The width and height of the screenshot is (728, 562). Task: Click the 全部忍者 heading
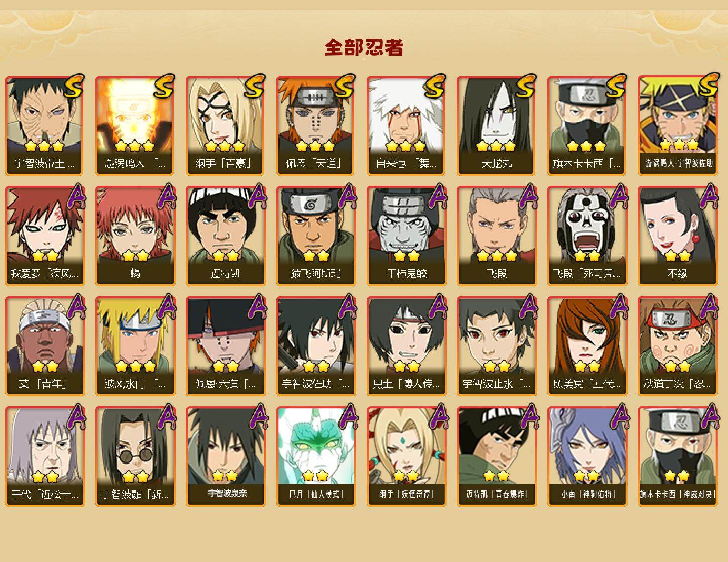pos(364,48)
